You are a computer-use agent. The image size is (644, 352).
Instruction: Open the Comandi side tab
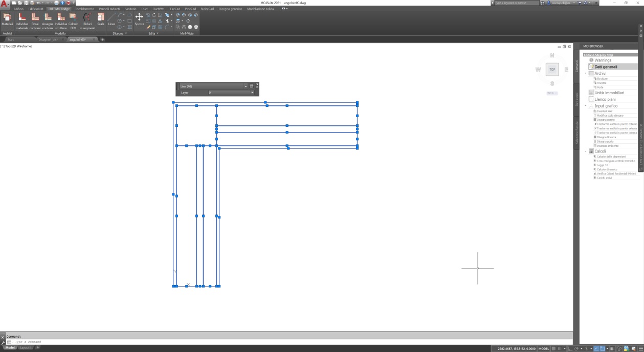[x=576, y=65]
